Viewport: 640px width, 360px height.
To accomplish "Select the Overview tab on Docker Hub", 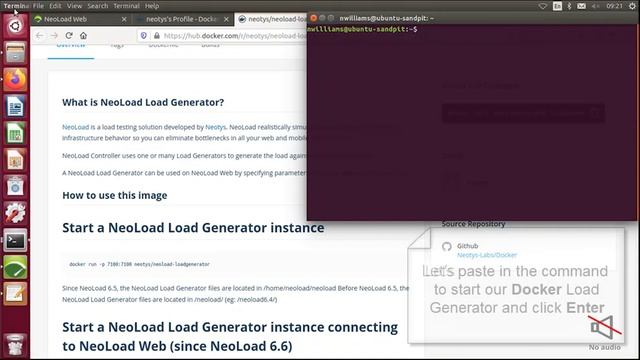I will (x=71, y=46).
